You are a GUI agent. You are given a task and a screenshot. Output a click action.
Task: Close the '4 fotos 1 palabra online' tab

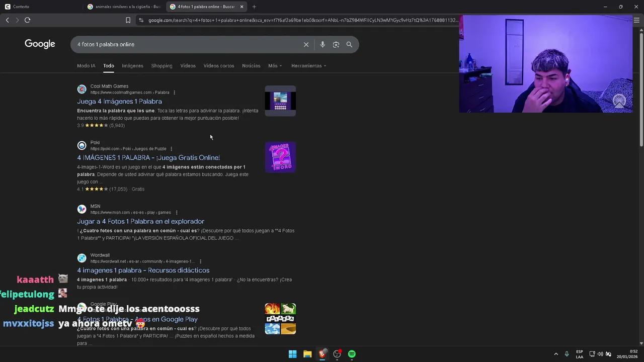pyautogui.click(x=242, y=7)
